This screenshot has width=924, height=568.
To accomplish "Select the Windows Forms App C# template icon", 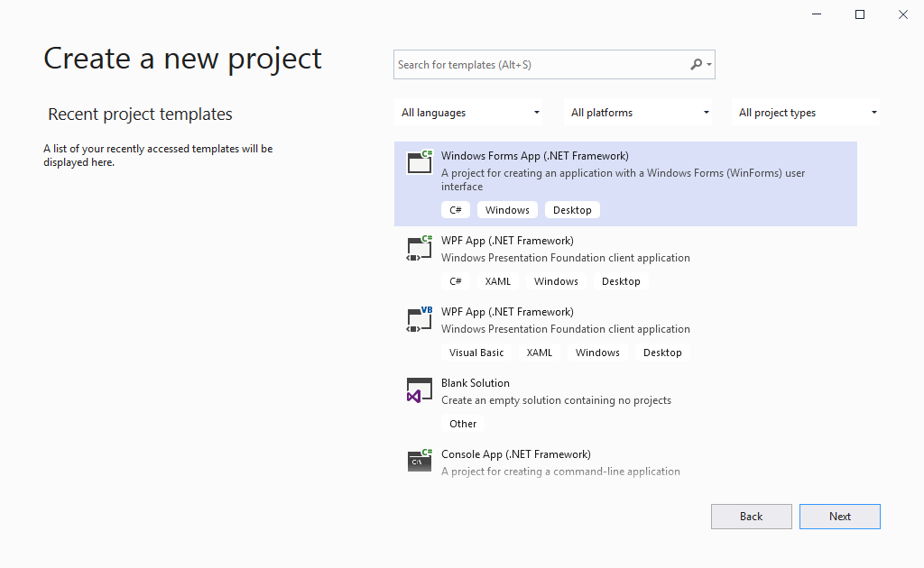I will click(420, 162).
